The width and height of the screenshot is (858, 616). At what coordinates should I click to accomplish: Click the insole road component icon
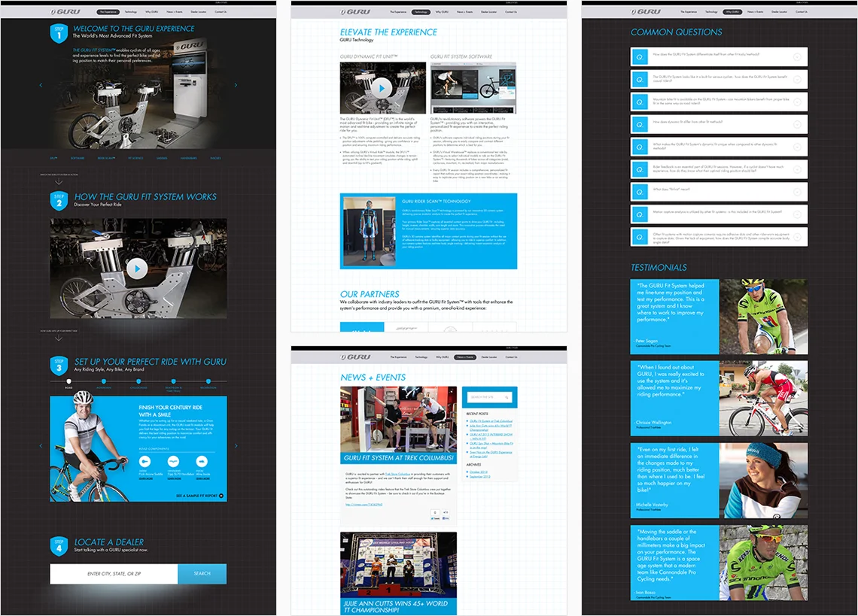(202, 461)
